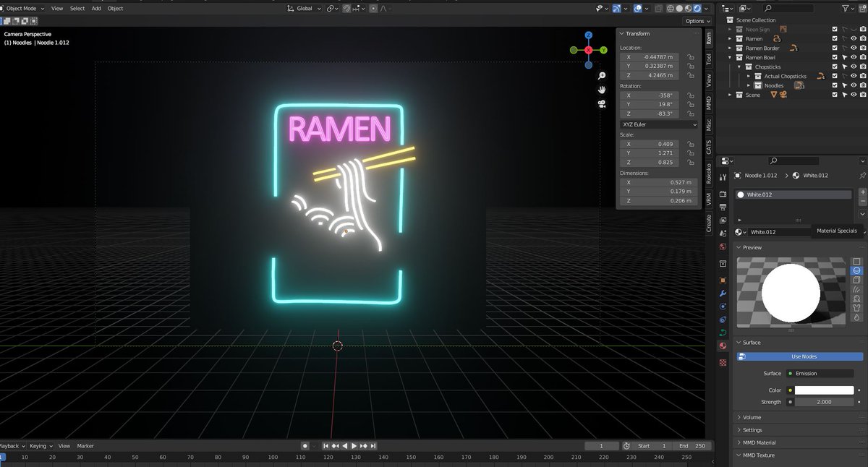This screenshot has width=868, height=467.
Task: Select cube preview shape icon
Action: pyautogui.click(x=857, y=280)
